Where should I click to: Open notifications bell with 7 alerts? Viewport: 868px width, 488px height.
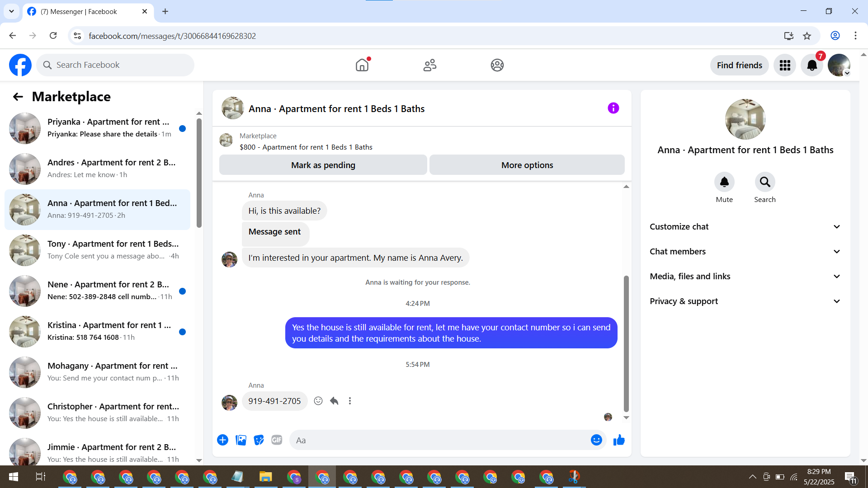(812, 65)
